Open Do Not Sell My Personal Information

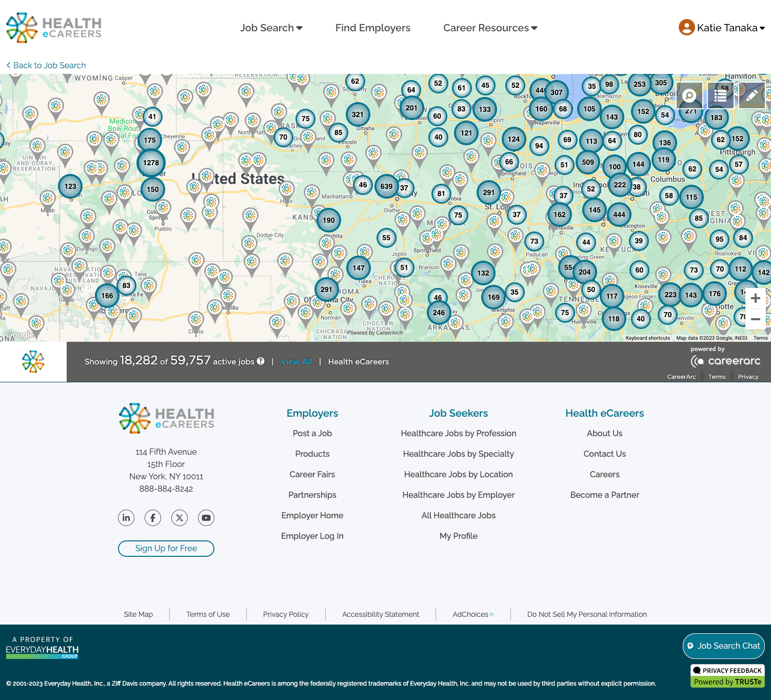click(x=587, y=614)
